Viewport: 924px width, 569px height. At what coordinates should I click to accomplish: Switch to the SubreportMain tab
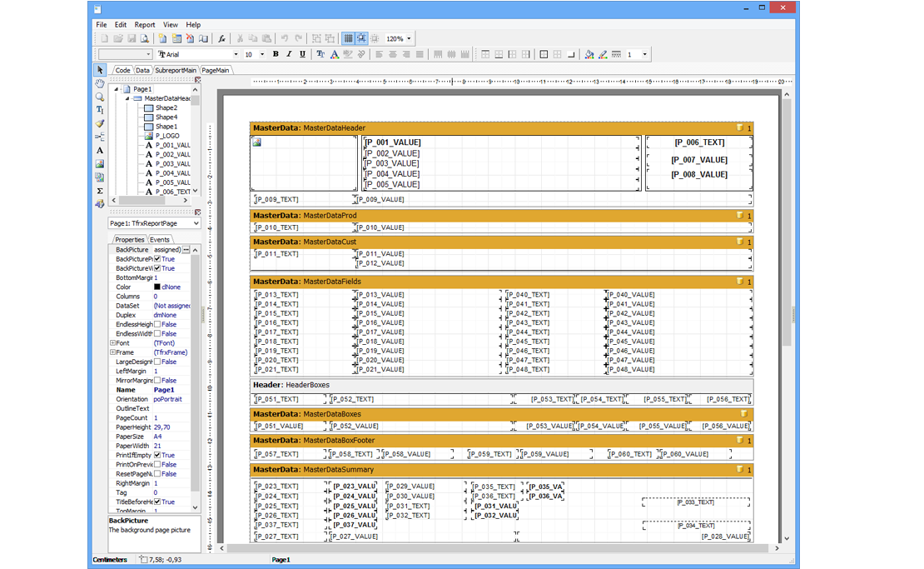click(x=176, y=71)
